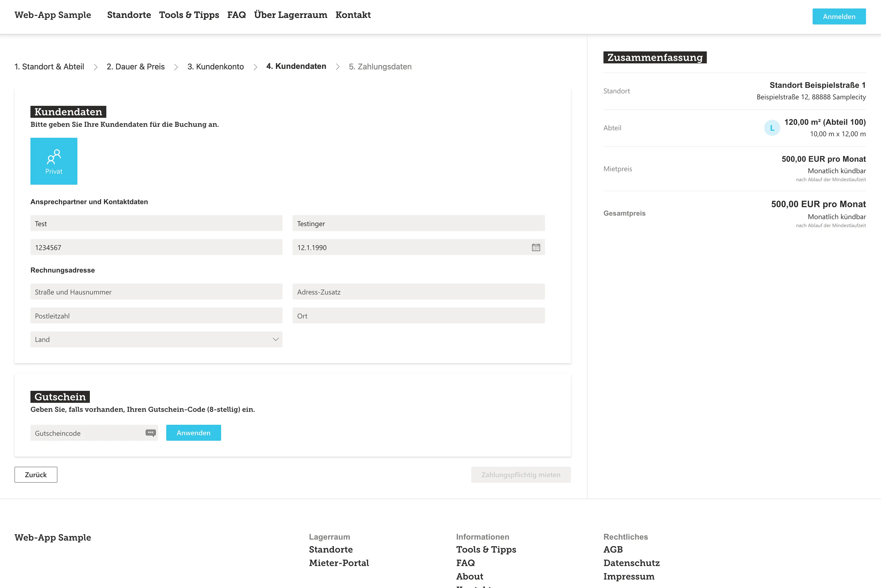
Task: Click the Zusammenfassung heading
Action: point(655,57)
